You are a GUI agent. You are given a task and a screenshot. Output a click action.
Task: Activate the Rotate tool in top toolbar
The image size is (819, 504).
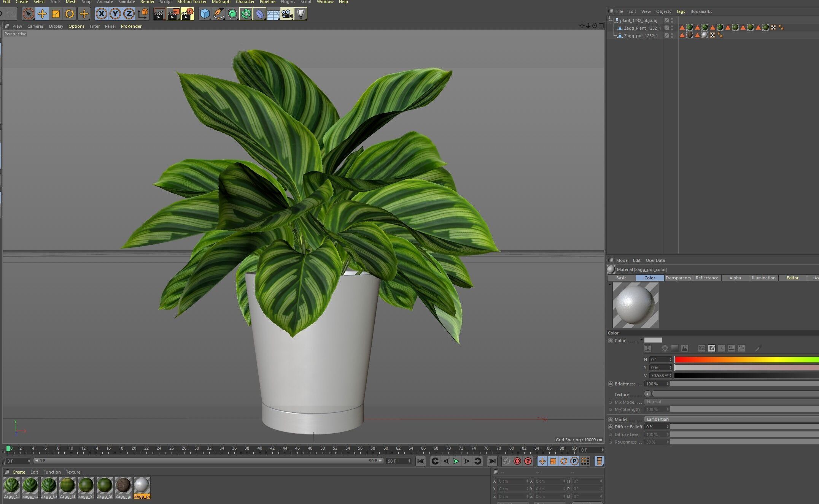click(x=70, y=14)
